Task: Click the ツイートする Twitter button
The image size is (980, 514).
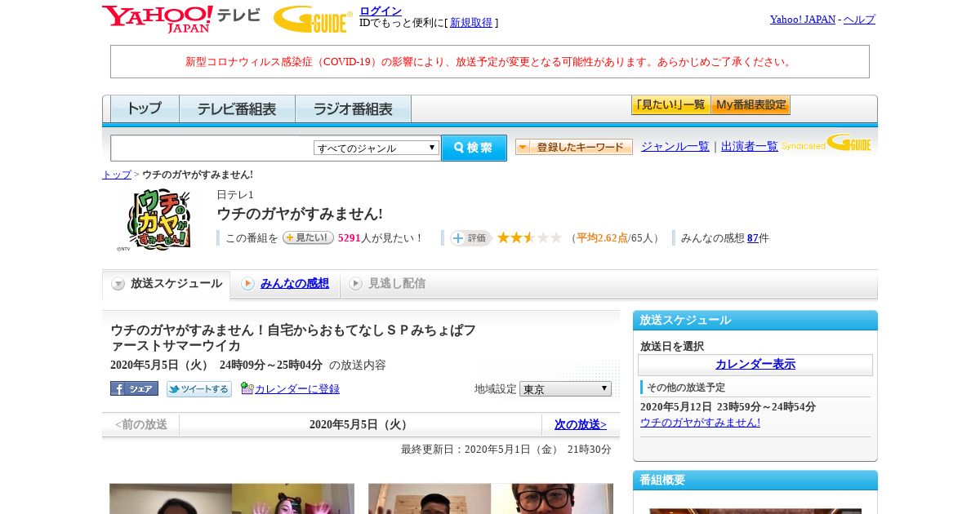Action: [199, 388]
